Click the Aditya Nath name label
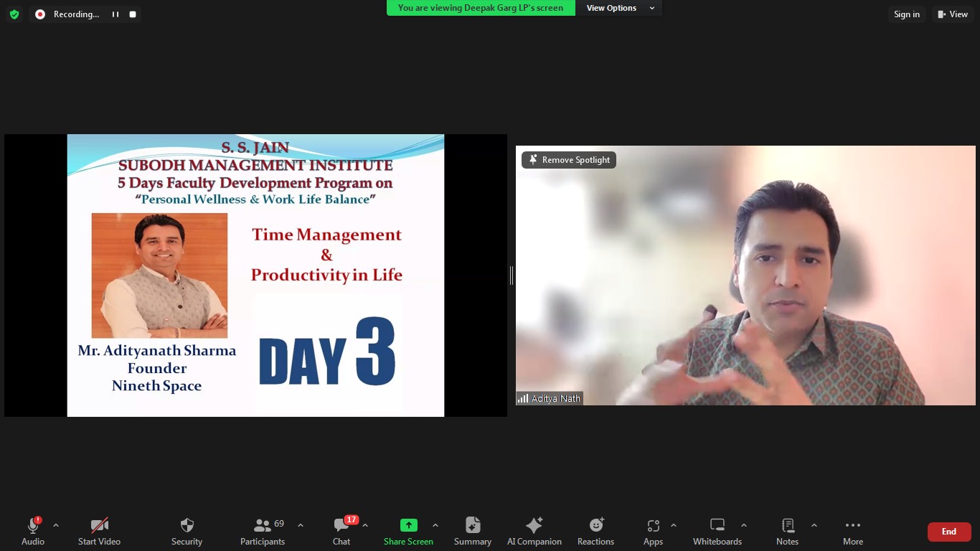The width and height of the screenshot is (980, 551). pos(556,398)
